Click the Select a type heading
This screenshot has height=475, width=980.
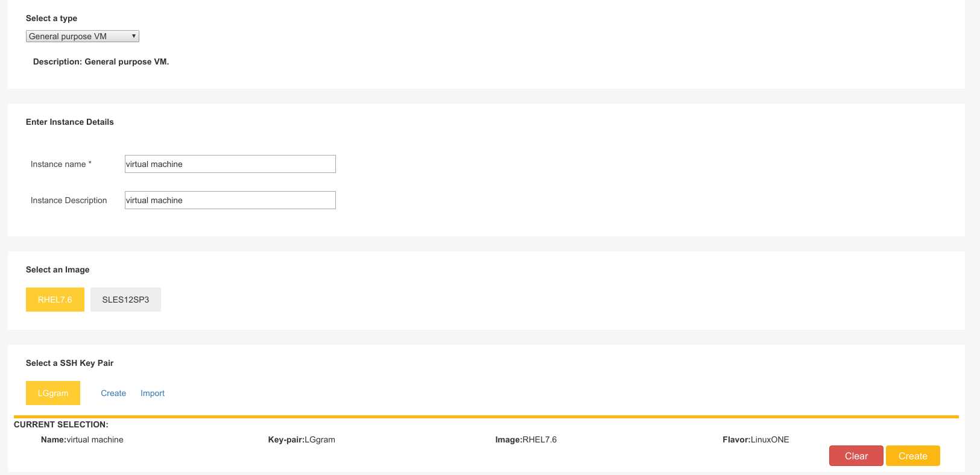tap(51, 18)
